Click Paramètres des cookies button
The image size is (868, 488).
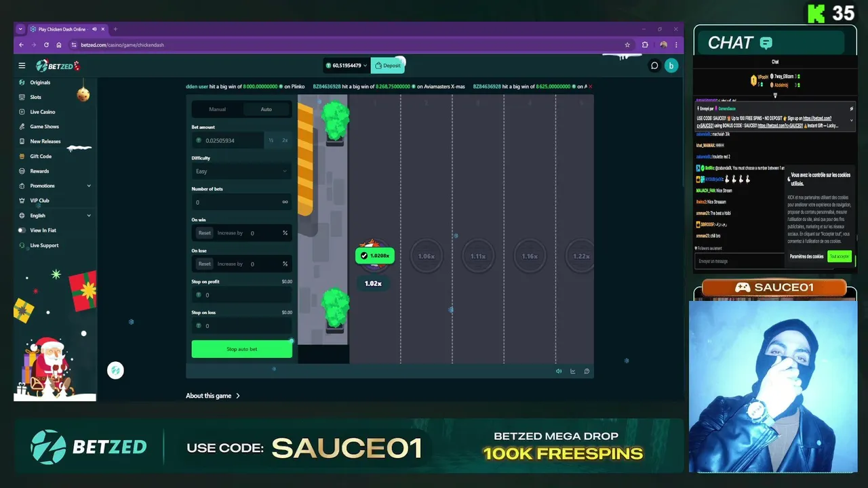click(x=806, y=256)
